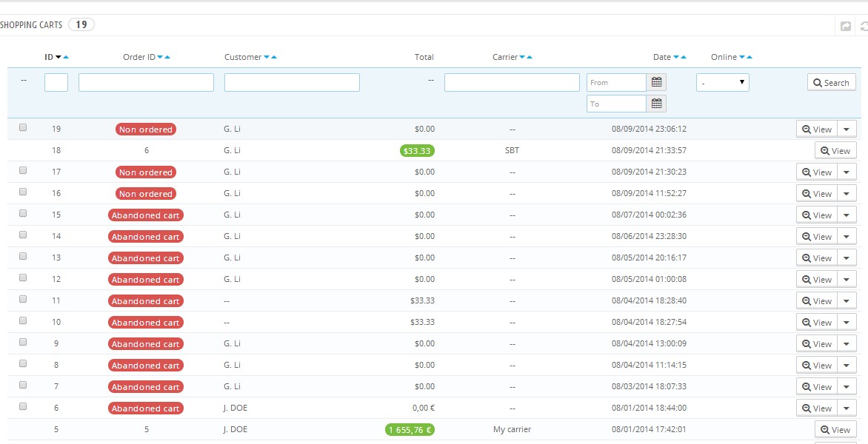The width and height of the screenshot is (868, 444).
Task: Click customer J. DOE in cart 6
Action: [236, 408]
